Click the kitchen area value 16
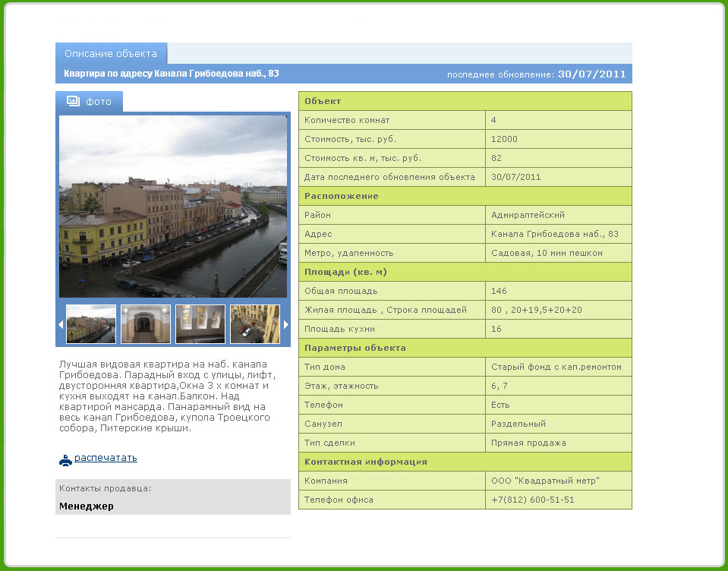Screen dimensions: 728x571 496,329
